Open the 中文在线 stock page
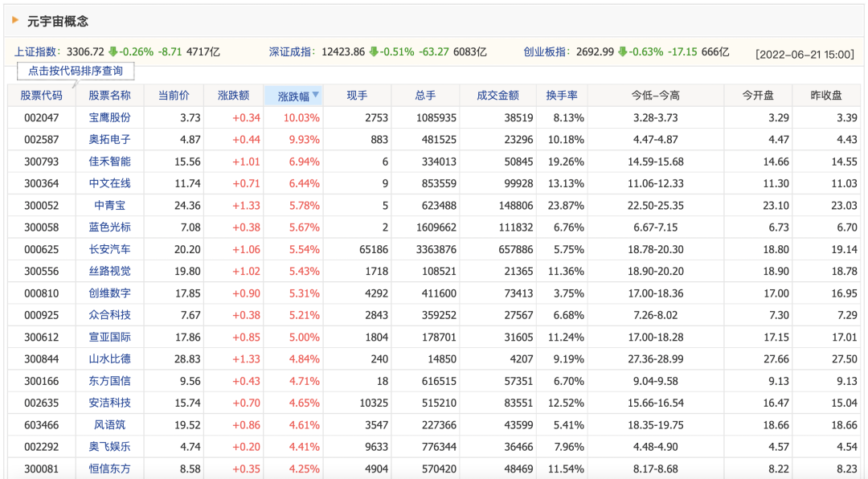868x479 pixels. click(109, 183)
